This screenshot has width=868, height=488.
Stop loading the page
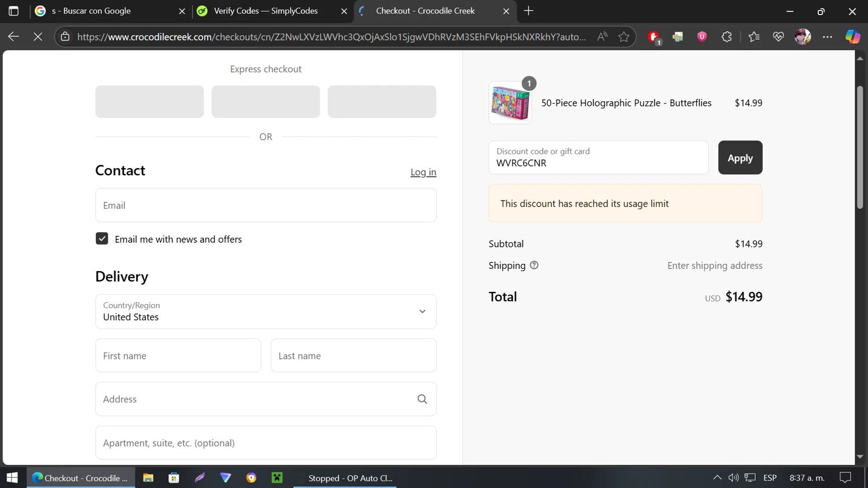click(38, 37)
